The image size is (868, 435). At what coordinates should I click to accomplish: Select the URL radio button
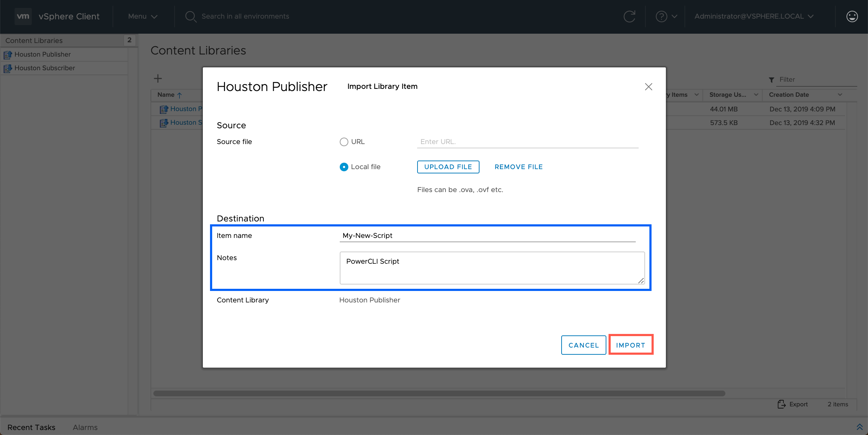[x=344, y=142]
